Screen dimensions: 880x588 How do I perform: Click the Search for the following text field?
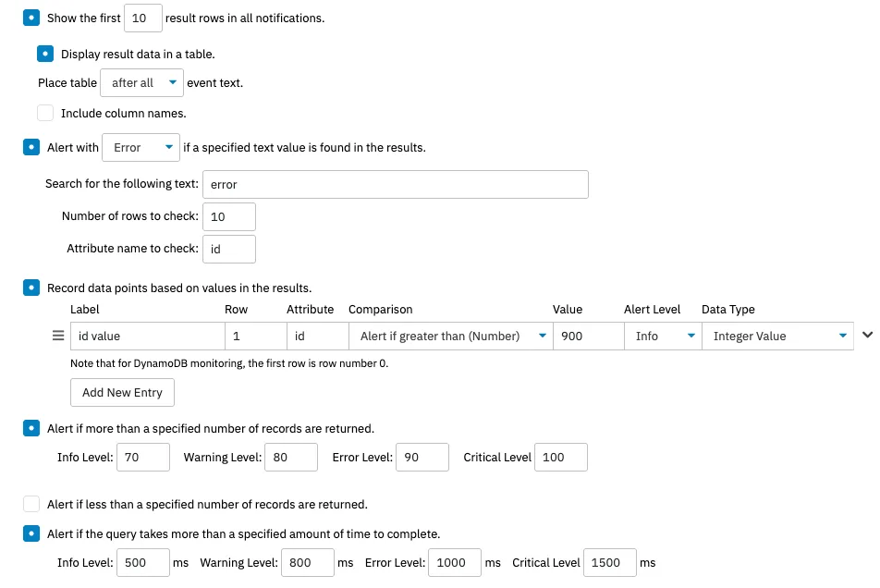[x=396, y=185]
